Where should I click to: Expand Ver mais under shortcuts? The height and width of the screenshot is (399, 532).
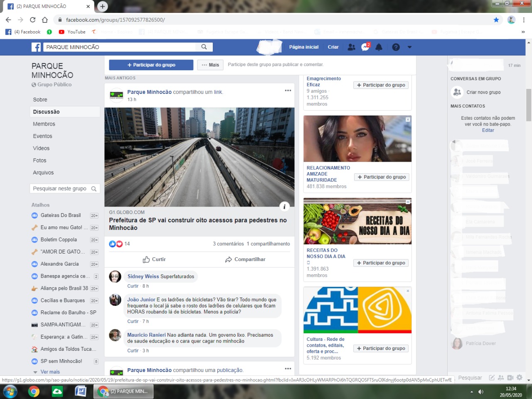click(50, 372)
